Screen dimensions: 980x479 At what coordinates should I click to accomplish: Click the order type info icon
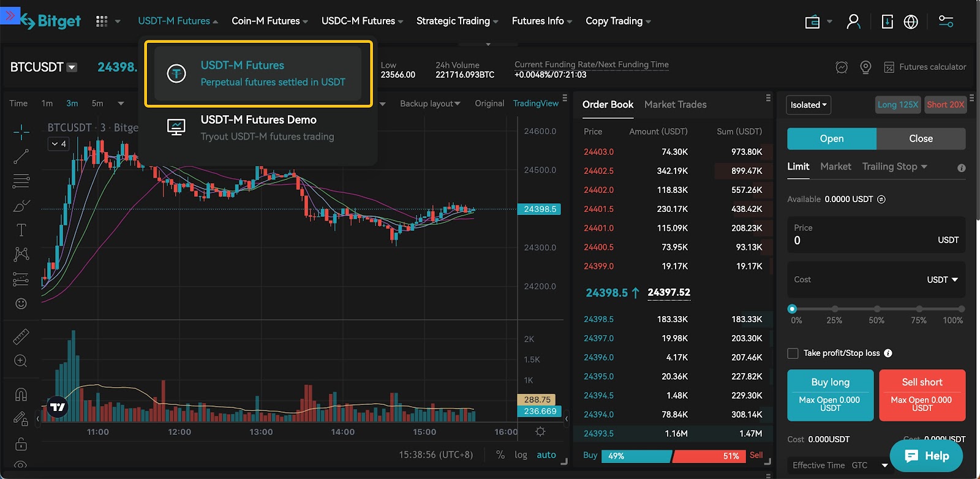point(962,168)
